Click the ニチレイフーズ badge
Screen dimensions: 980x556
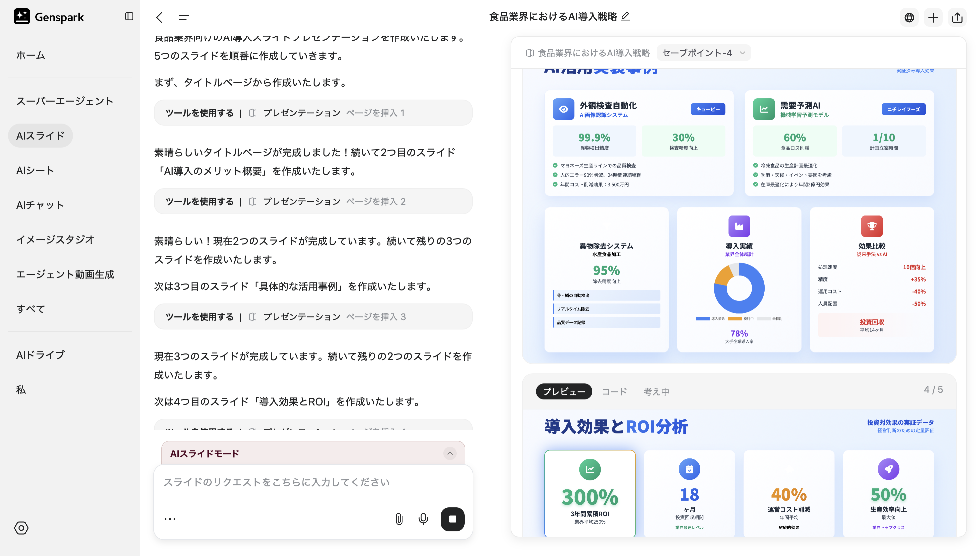tap(903, 109)
